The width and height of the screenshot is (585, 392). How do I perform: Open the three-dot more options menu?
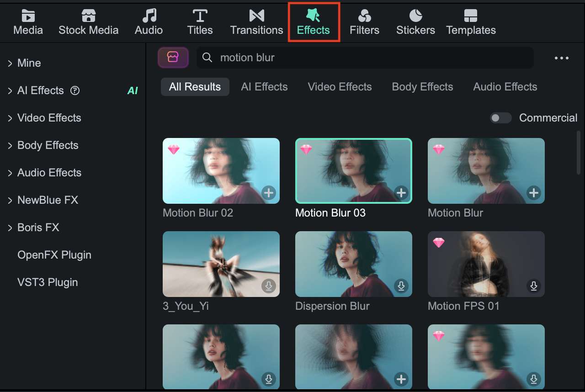click(562, 58)
